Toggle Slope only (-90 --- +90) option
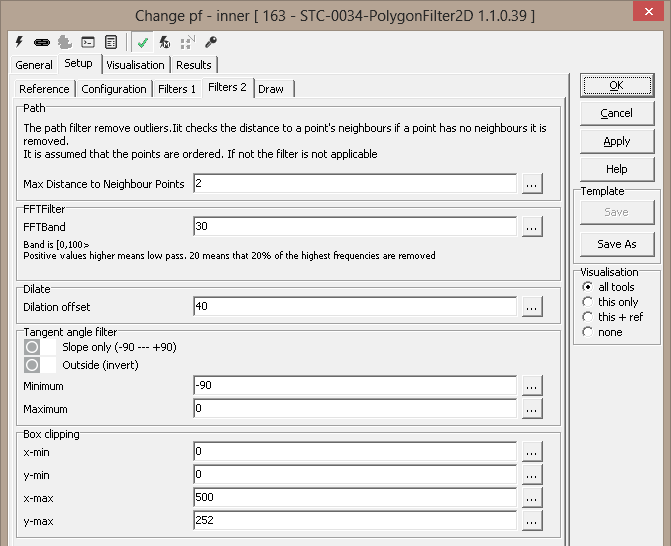The height and width of the screenshot is (546, 671). tap(32, 346)
